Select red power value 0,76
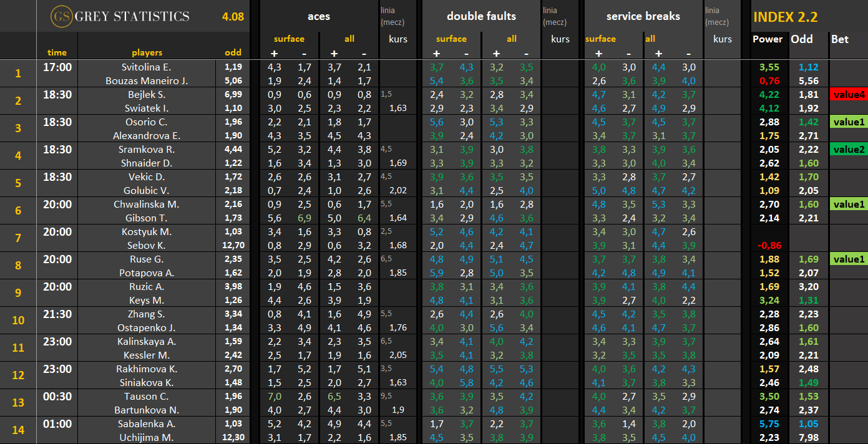 (x=769, y=80)
